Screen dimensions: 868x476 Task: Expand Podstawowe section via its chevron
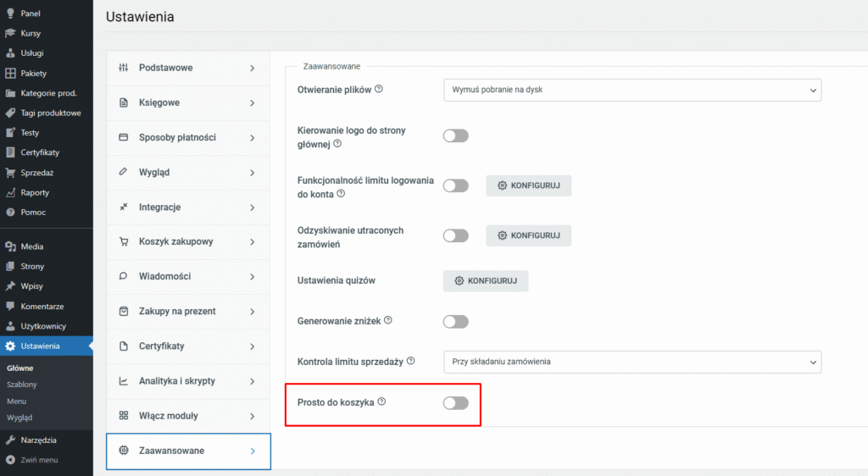click(253, 68)
